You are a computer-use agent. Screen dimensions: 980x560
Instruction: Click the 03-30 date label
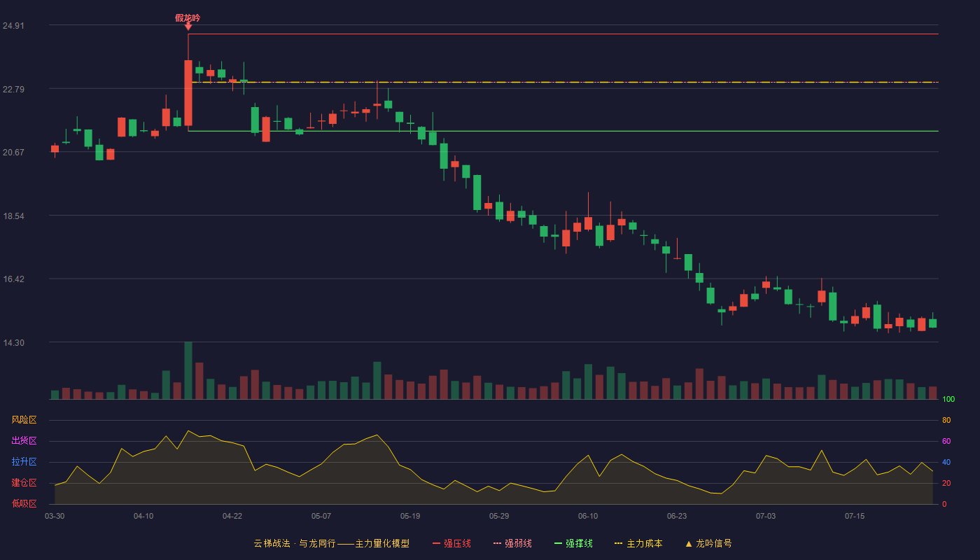[x=55, y=516]
